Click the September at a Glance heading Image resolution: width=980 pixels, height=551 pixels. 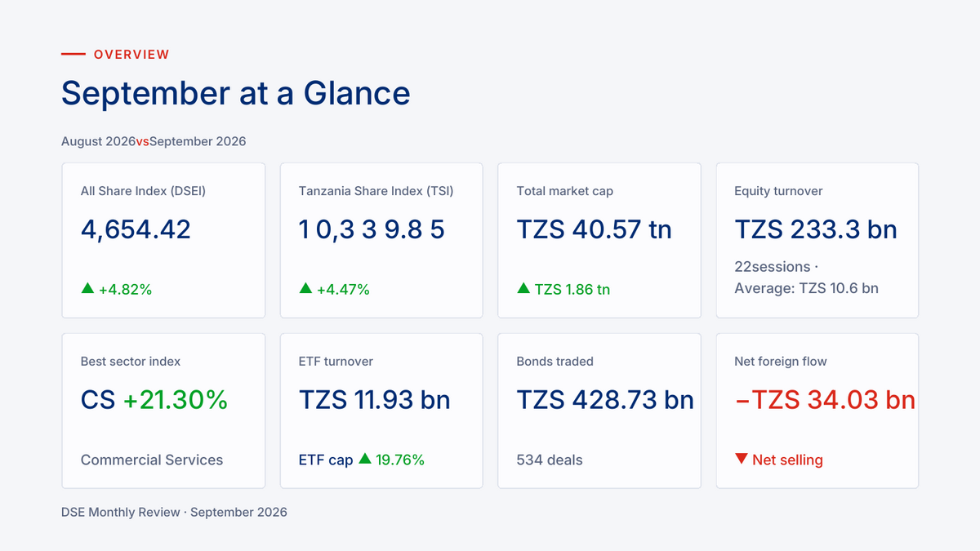[x=236, y=93]
